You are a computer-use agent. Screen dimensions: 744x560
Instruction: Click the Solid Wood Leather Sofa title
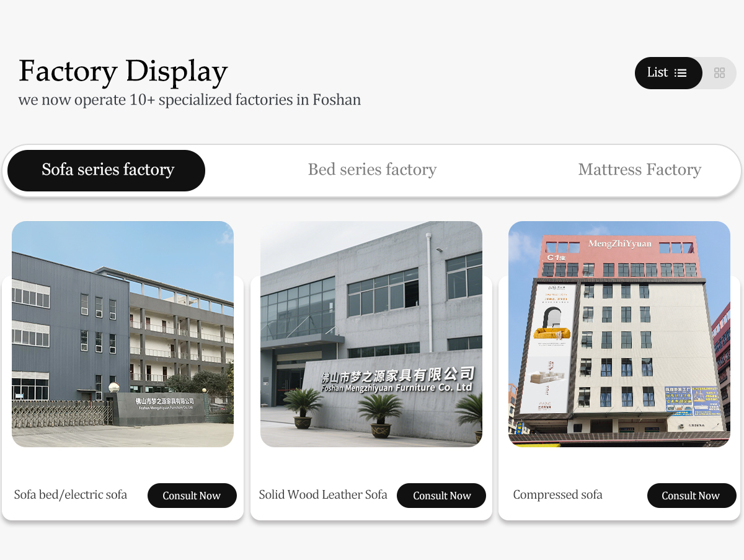(x=323, y=495)
